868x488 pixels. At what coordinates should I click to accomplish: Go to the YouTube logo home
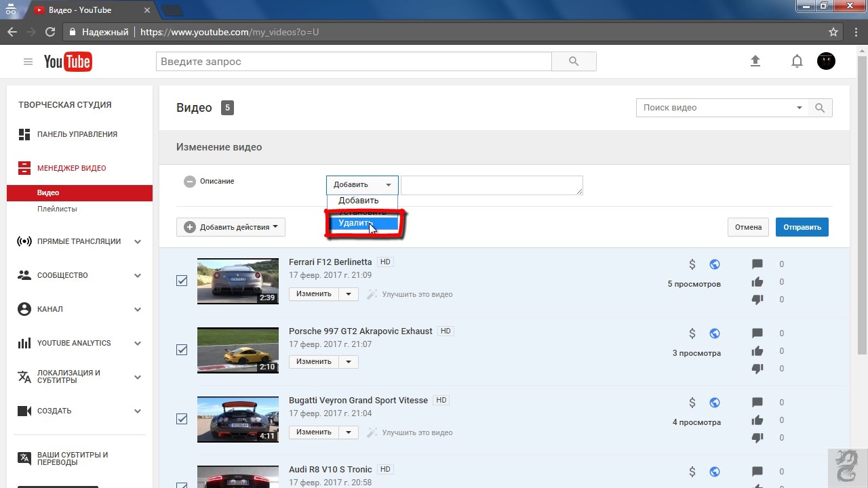(x=68, y=62)
